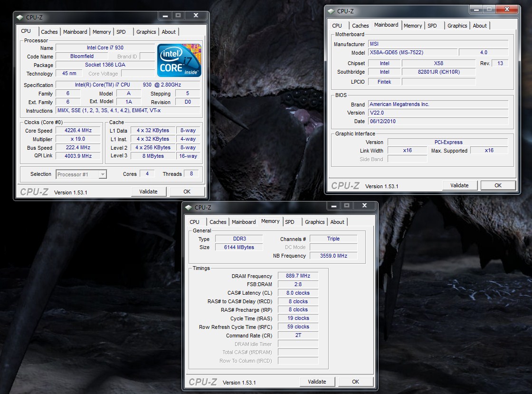Click the memory type value 'DDR3'
The height and width of the screenshot is (394, 532).
[239, 239]
